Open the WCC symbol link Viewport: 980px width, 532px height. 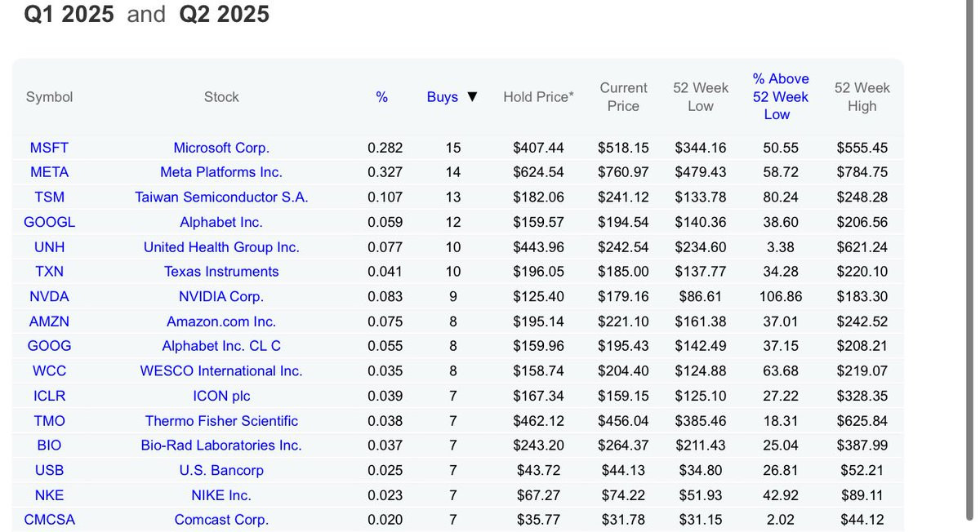[49, 370]
